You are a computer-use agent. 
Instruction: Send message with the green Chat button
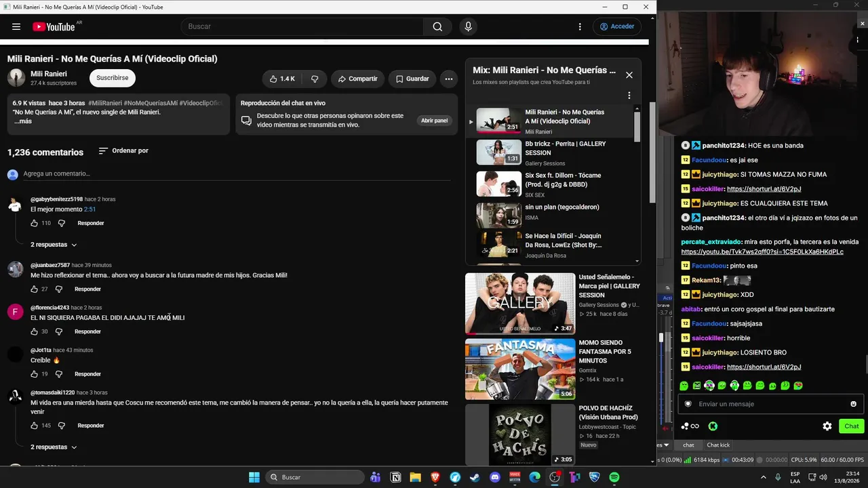(851, 426)
